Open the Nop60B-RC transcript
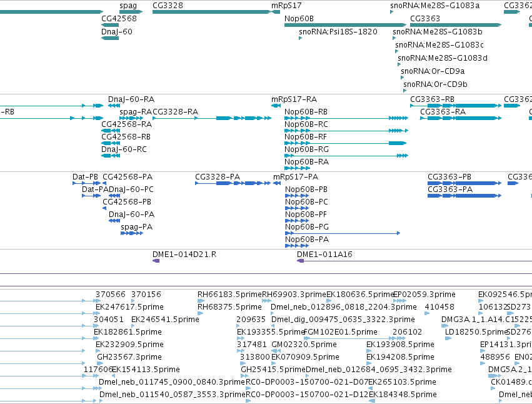This screenshot has height=404, width=532. 346,131
